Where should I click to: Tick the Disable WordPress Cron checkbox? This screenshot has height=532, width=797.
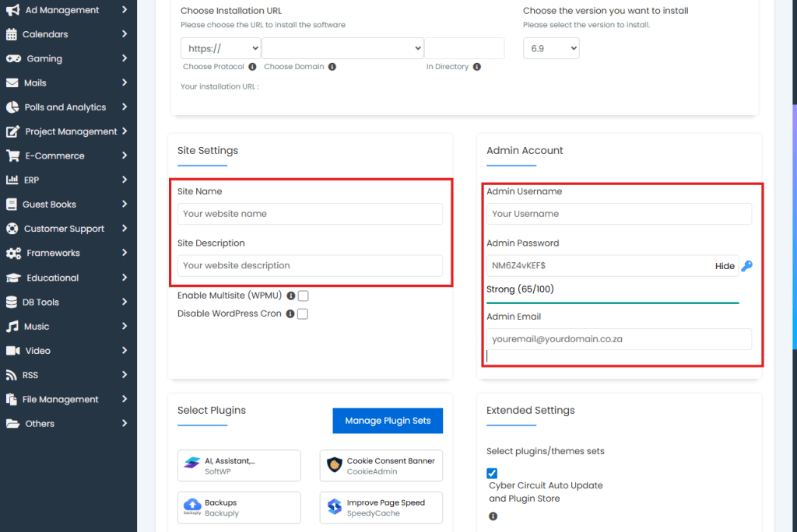pyautogui.click(x=303, y=314)
